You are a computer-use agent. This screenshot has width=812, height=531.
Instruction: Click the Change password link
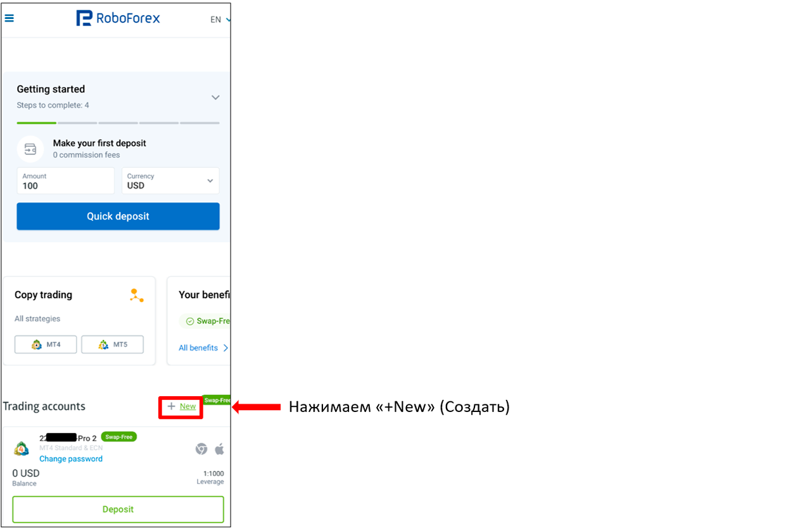71,459
